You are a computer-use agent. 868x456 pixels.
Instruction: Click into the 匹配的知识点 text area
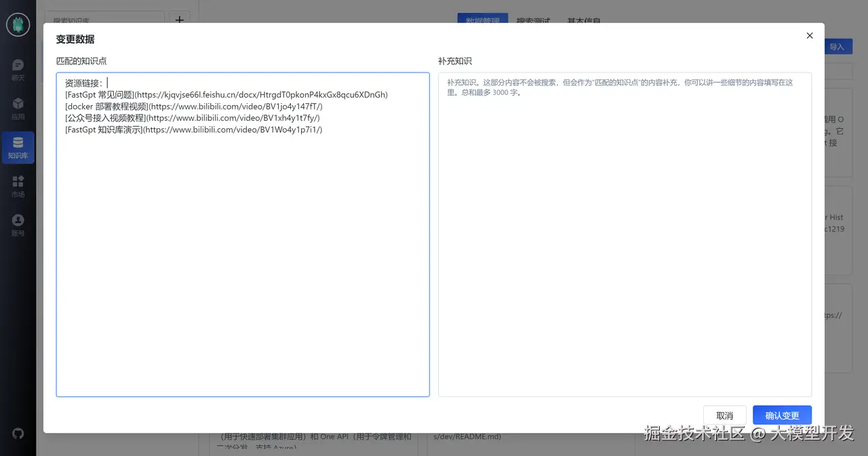pyautogui.click(x=243, y=234)
